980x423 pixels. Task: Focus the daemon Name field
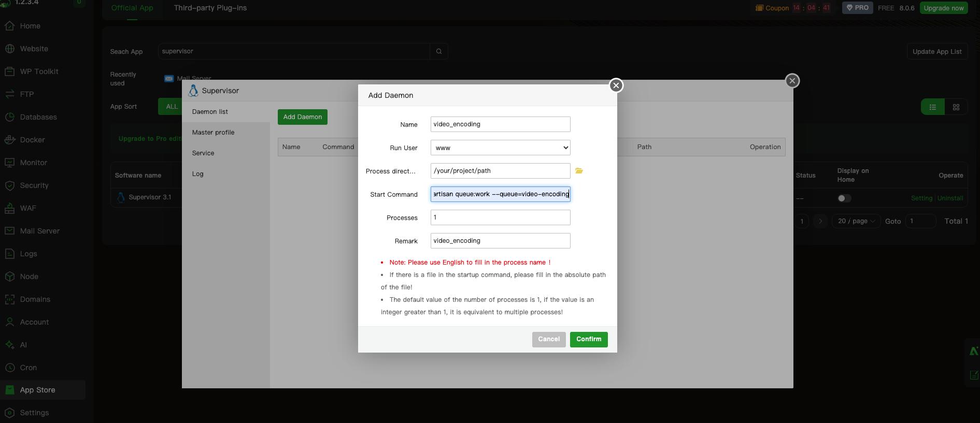[x=501, y=124]
